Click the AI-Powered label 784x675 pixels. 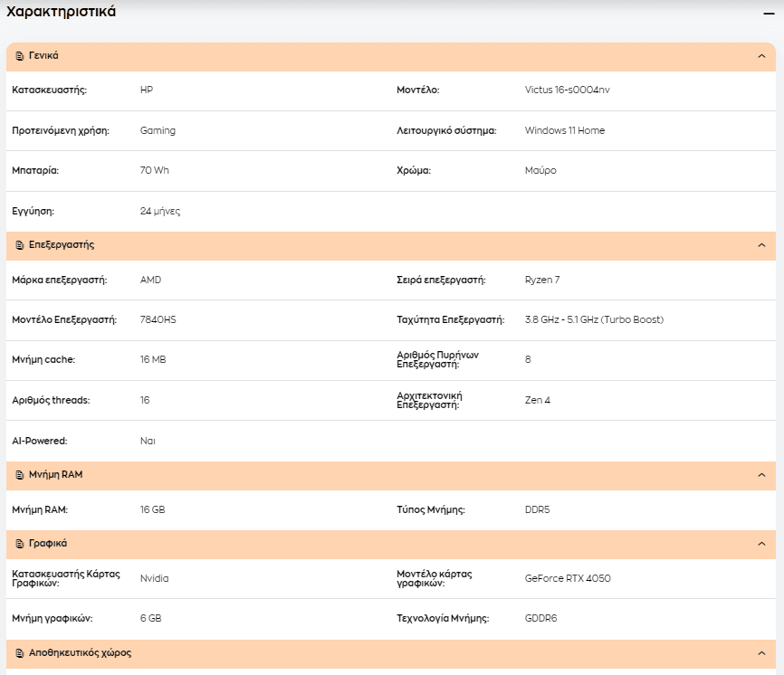click(40, 442)
